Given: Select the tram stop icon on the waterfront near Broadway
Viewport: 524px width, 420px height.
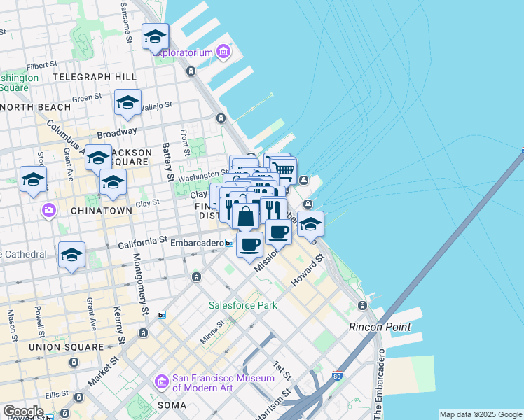Looking at the screenshot, I should 221,118.
